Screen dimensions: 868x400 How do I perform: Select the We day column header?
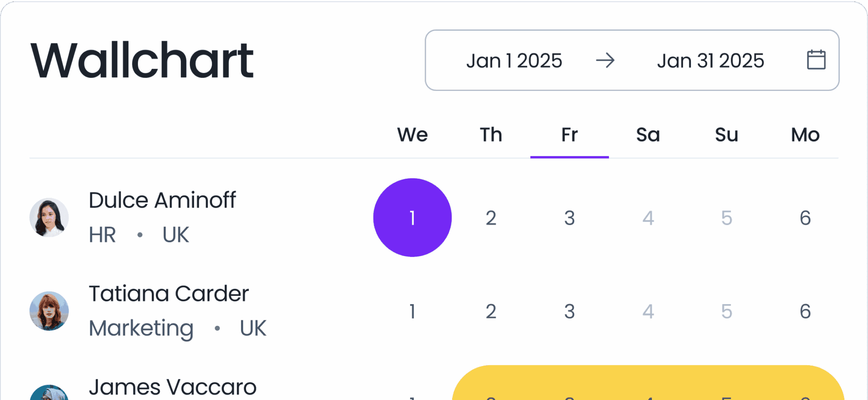pos(412,135)
